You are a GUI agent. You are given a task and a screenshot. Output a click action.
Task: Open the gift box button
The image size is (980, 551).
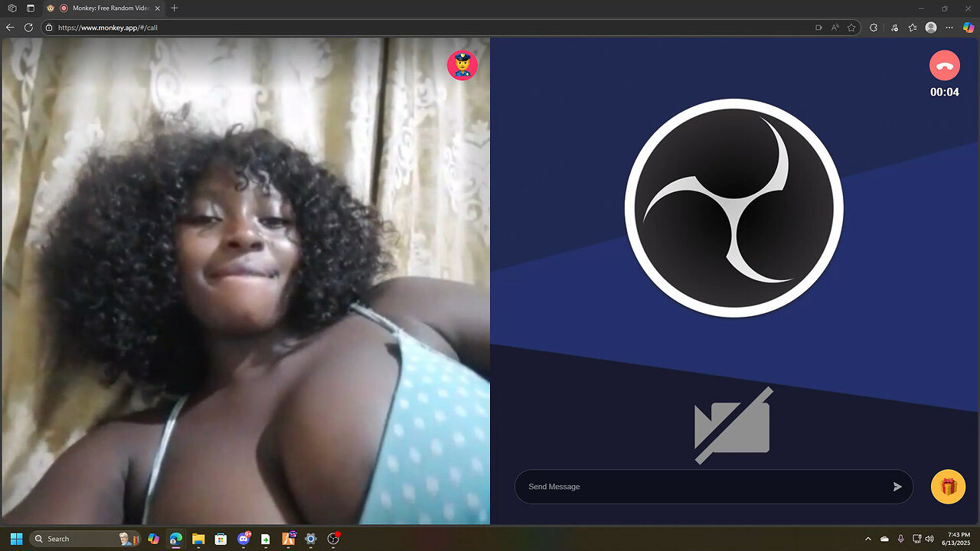(x=948, y=487)
